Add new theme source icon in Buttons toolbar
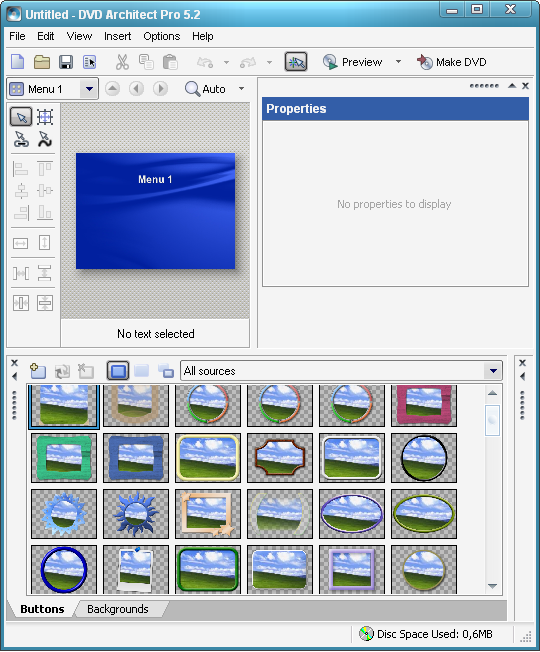This screenshot has height=652, width=540. pyautogui.click(x=37, y=370)
